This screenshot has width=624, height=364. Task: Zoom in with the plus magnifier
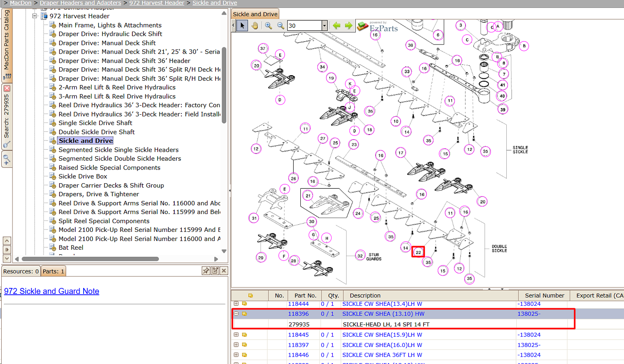tap(269, 26)
